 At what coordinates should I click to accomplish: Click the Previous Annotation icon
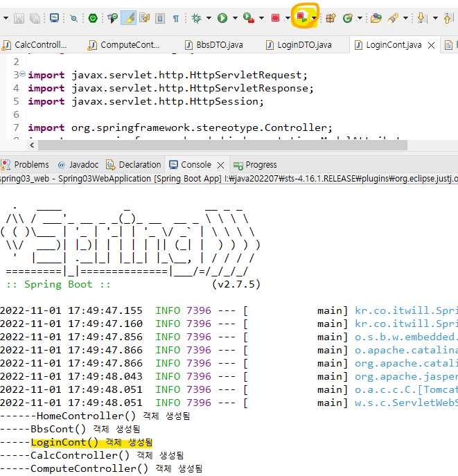click(448, 18)
